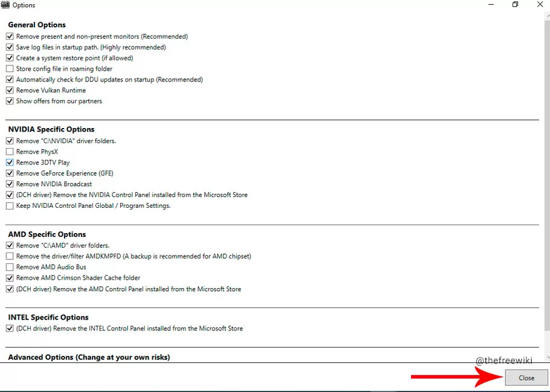550x392 pixels.
Task: Uncheck Remove 3DTV Play
Action: pyautogui.click(x=10, y=162)
